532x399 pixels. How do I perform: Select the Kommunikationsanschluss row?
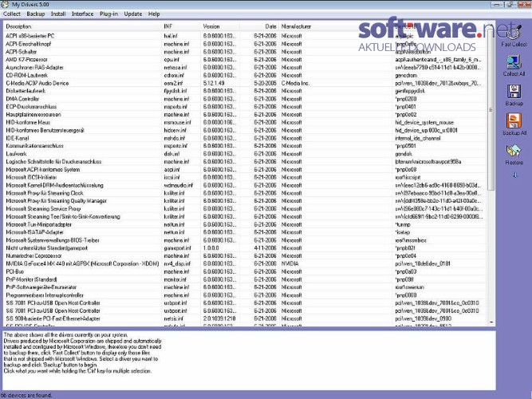tap(244, 146)
